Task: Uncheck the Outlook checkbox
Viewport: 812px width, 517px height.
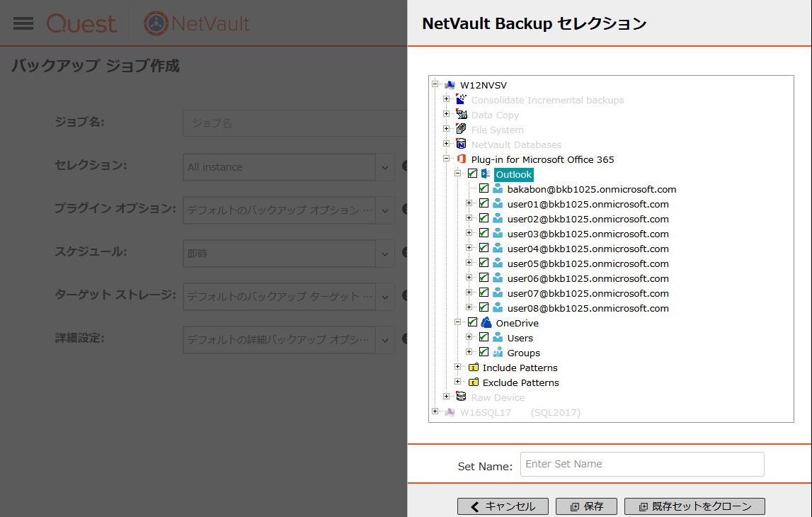Action: point(472,174)
